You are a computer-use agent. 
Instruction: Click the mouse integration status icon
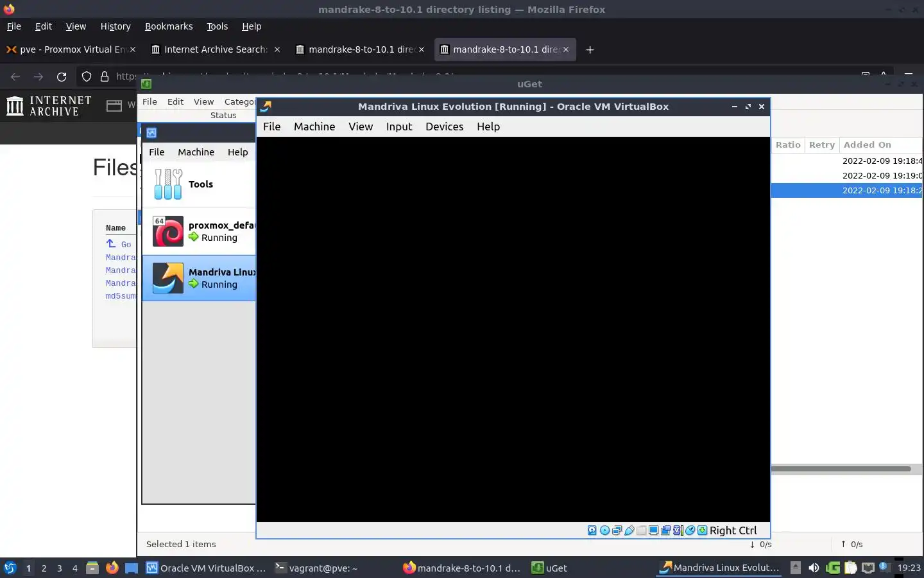[x=690, y=530]
